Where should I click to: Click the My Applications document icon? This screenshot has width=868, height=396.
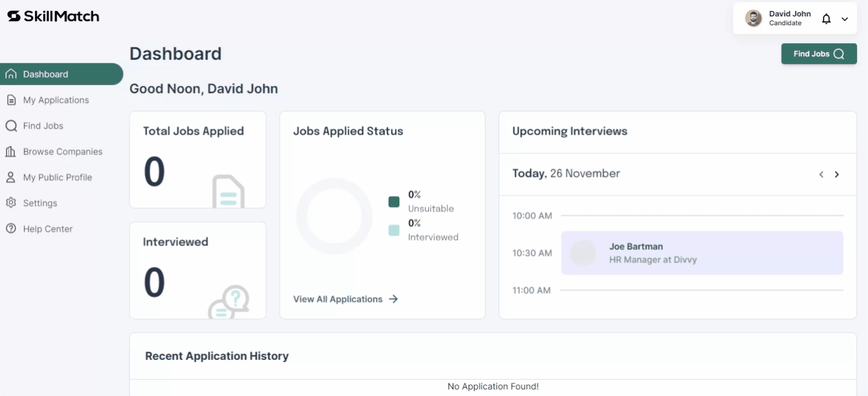pyautogui.click(x=11, y=100)
